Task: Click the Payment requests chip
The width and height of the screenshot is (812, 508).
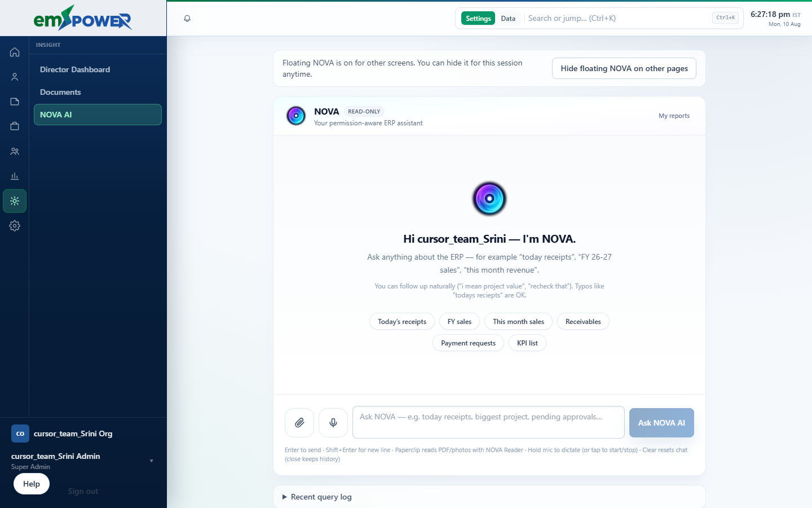Action: [468, 343]
